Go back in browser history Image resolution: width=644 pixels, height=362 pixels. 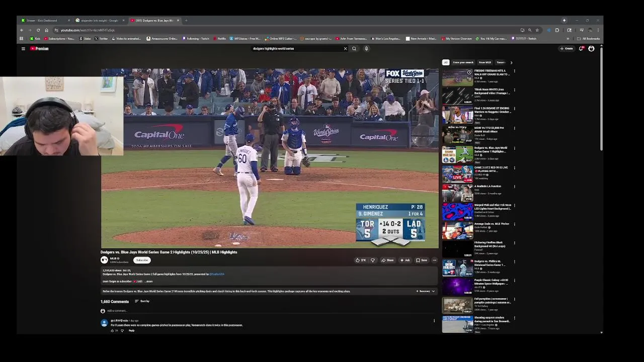(22, 30)
